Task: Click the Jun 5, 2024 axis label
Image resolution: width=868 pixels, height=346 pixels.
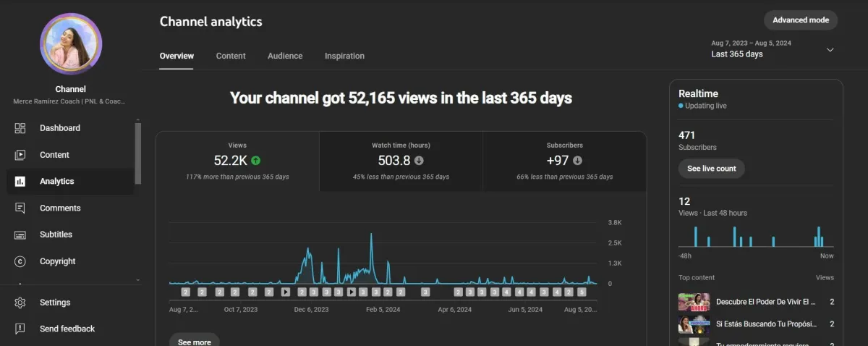Action: (x=526, y=309)
